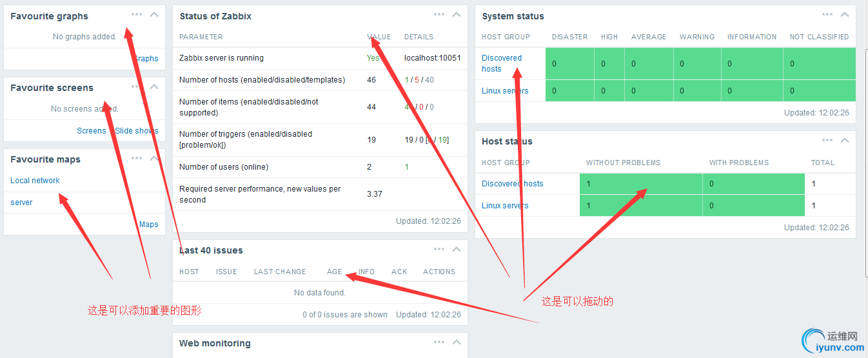This screenshot has width=868, height=358.
Task: Collapse the Favourite screens widget
Action: pos(154,86)
